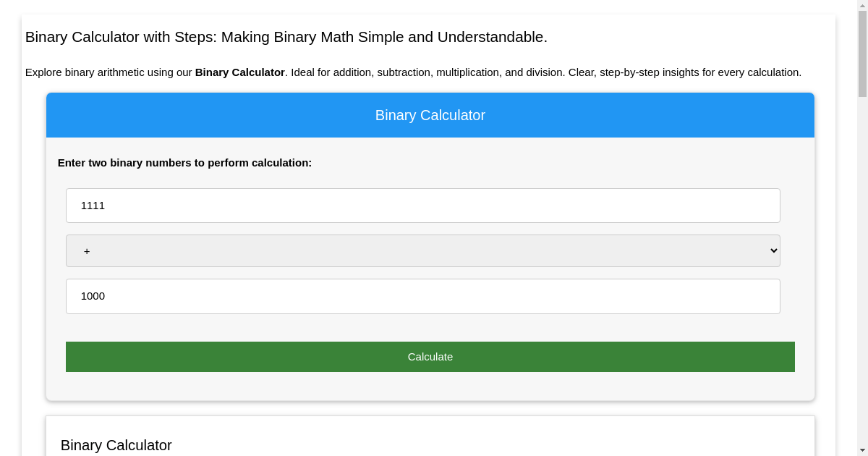Screen dimensions: 868x456
Task: Click the first binary number input field
Action: (x=423, y=206)
